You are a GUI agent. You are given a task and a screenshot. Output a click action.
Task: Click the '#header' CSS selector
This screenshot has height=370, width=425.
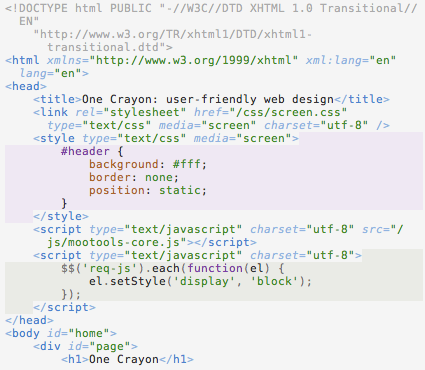point(85,151)
